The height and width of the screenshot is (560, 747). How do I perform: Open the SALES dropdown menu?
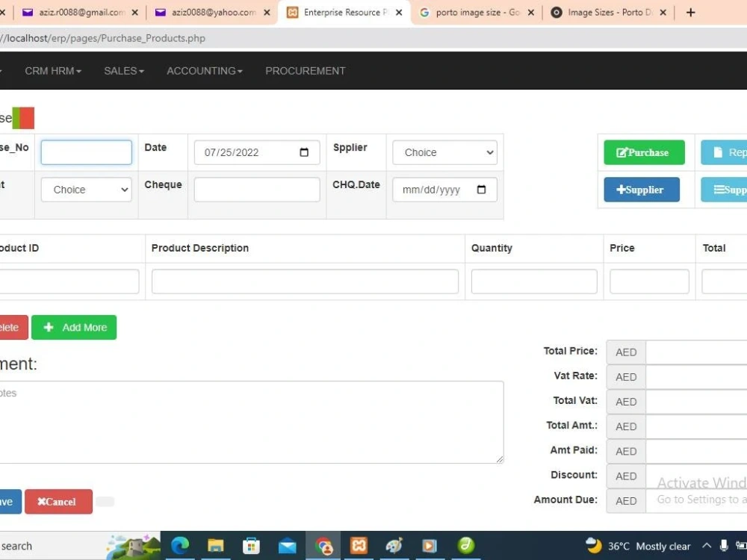pos(124,71)
